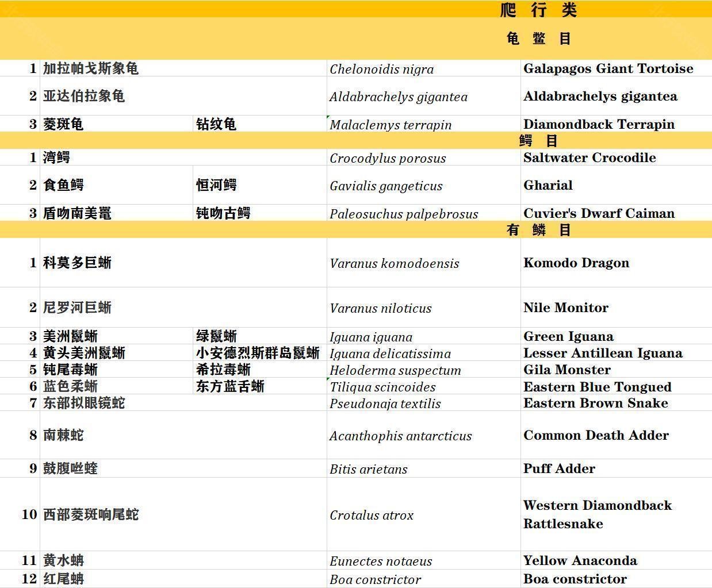This screenshot has height=588, width=712.
Task: Select the Komodo Dragon cell
Action: point(576,263)
